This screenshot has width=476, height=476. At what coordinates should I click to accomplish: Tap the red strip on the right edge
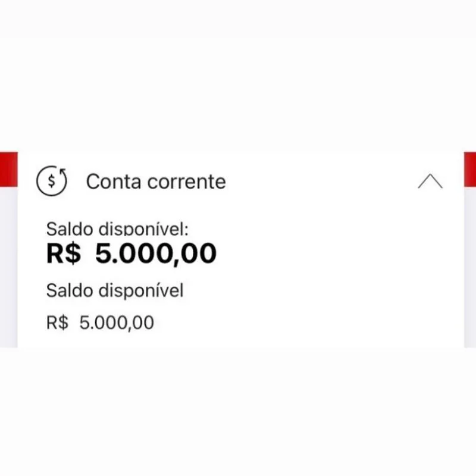[x=471, y=170]
